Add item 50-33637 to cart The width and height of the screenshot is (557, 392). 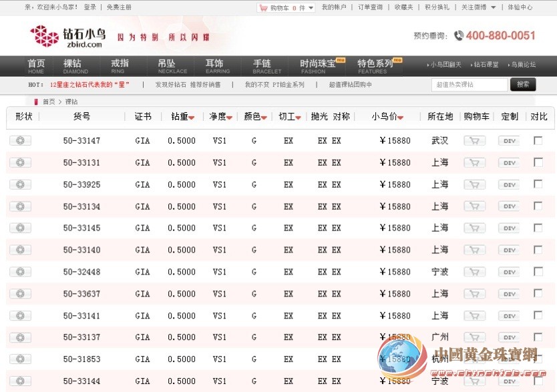pos(474,294)
